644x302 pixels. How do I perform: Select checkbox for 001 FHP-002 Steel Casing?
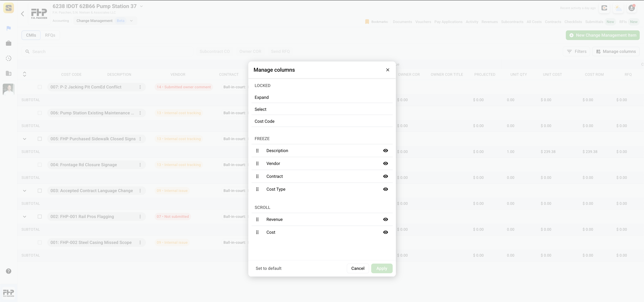(x=40, y=242)
